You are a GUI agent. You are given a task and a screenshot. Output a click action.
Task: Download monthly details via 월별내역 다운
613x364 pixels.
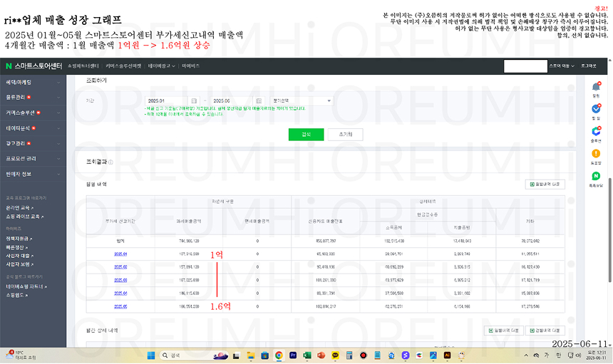pyautogui.click(x=545, y=184)
